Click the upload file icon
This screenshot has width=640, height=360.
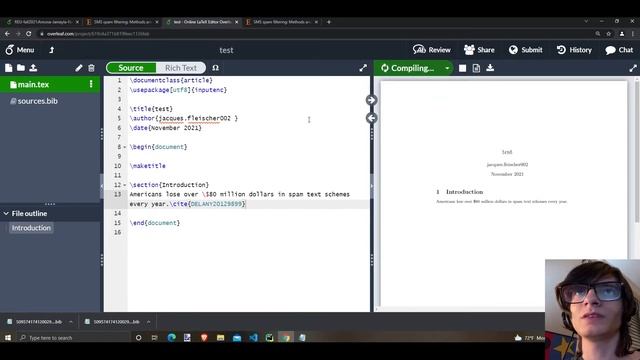click(33, 68)
